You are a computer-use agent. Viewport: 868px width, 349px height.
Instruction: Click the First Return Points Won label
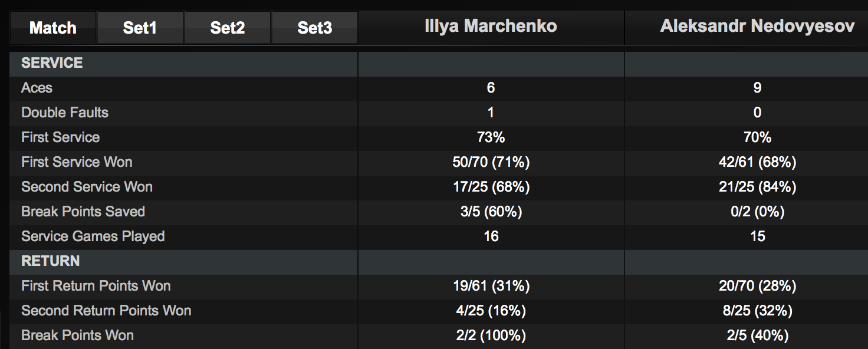96,286
